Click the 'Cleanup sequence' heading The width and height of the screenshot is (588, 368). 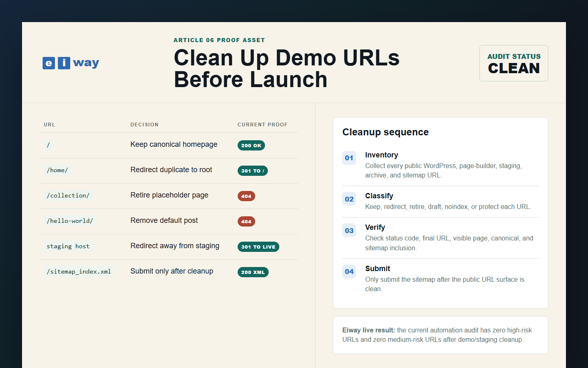coord(385,132)
